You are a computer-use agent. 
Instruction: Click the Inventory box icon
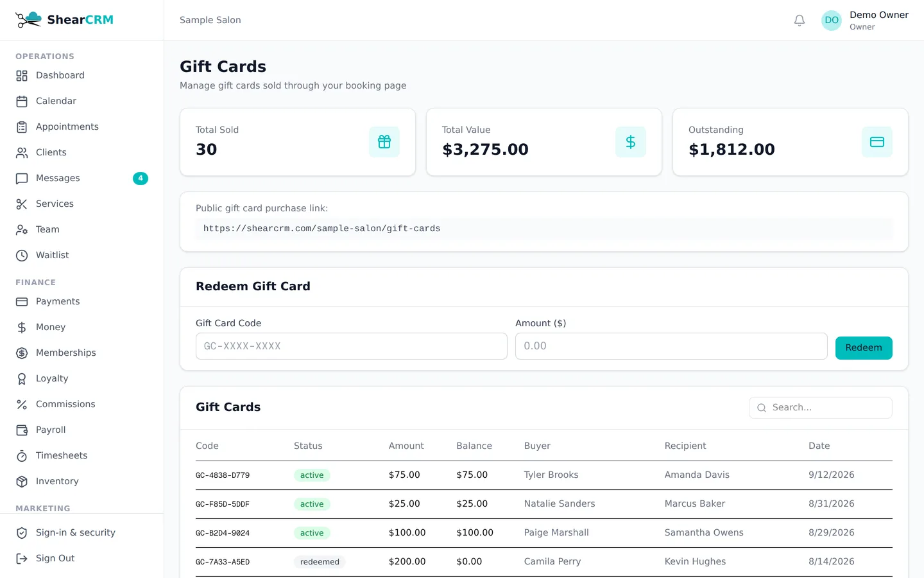(22, 482)
